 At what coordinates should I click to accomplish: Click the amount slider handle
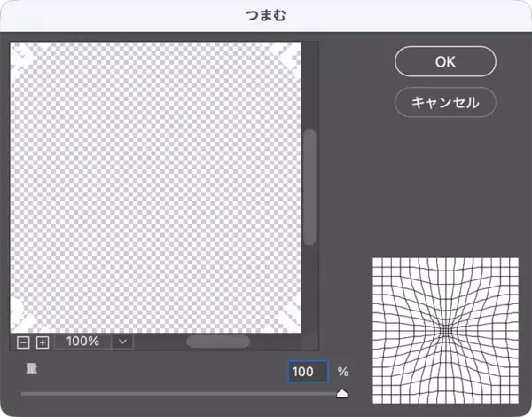[342, 393]
